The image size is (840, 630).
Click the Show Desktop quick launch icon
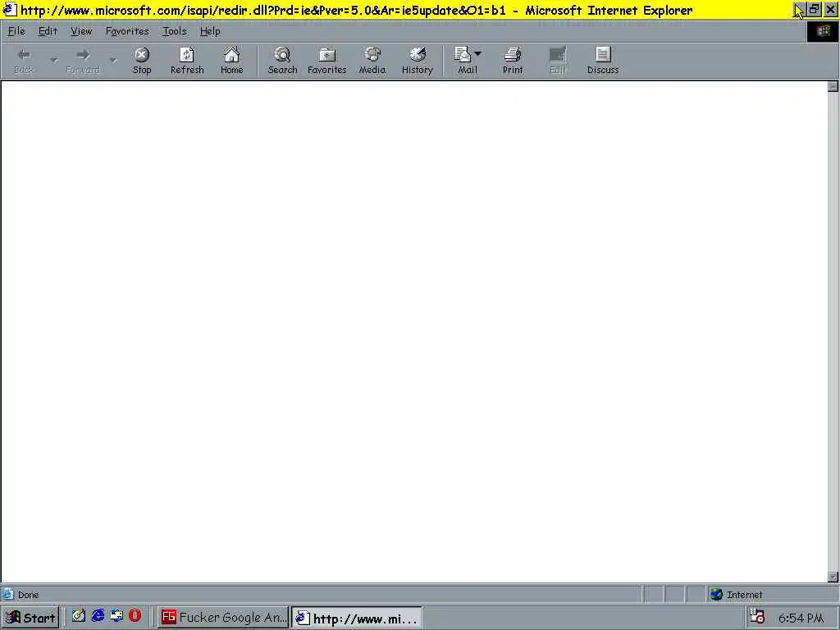click(116, 616)
